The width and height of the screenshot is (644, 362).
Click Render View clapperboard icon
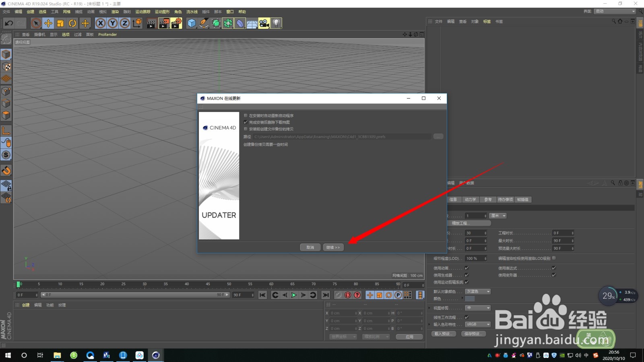pyautogui.click(x=151, y=23)
